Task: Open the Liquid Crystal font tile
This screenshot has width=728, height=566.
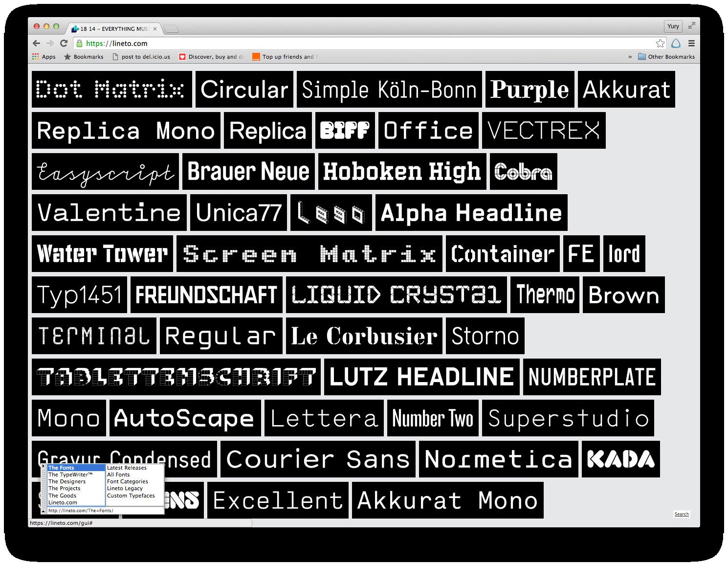Action: pyautogui.click(x=397, y=294)
